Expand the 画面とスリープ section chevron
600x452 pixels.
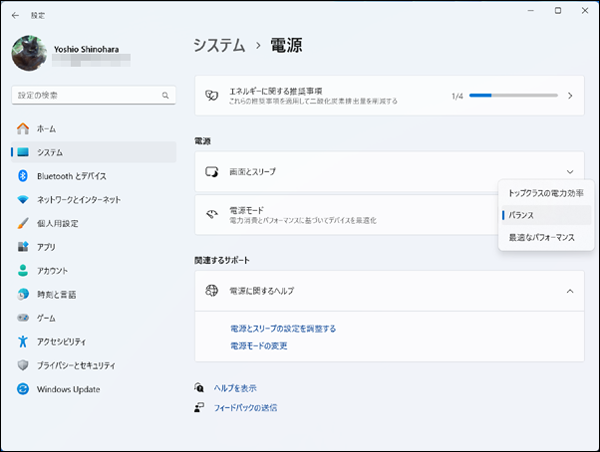[569, 172]
